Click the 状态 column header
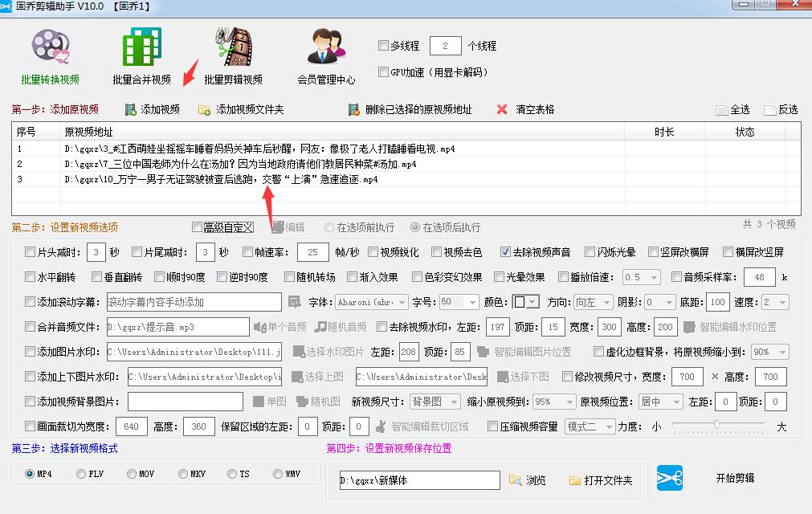Viewport: 812px width, 514px height. (x=745, y=132)
